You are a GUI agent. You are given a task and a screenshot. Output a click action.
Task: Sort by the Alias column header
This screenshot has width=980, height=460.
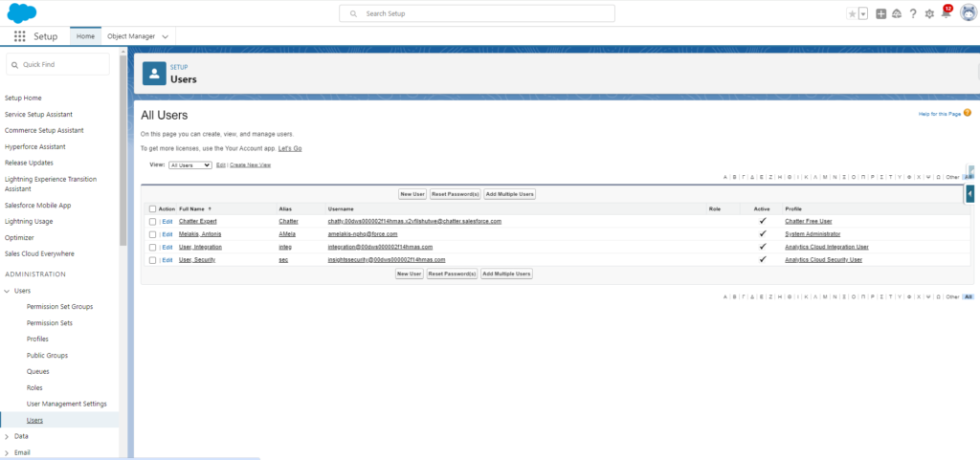[285, 209]
